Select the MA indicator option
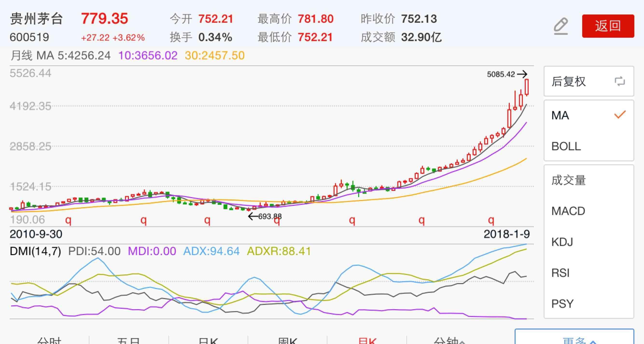This screenshot has height=344, width=644. 589,115
